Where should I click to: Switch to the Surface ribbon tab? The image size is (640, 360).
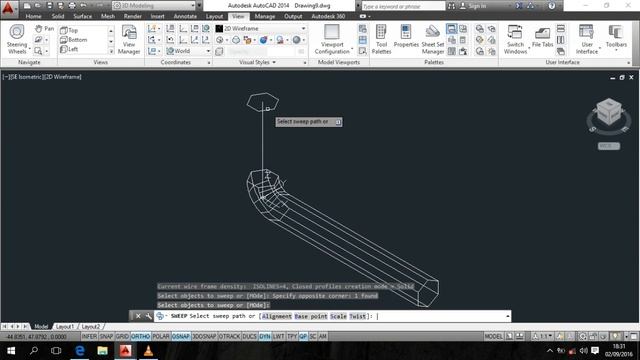pos(82,16)
